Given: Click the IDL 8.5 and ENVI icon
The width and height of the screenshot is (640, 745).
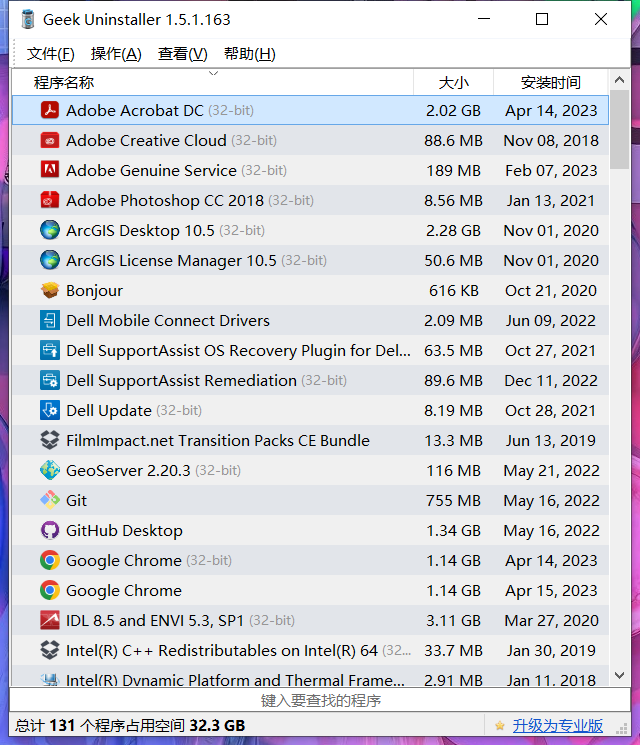Looking at the screenshot, I should 50,620.
